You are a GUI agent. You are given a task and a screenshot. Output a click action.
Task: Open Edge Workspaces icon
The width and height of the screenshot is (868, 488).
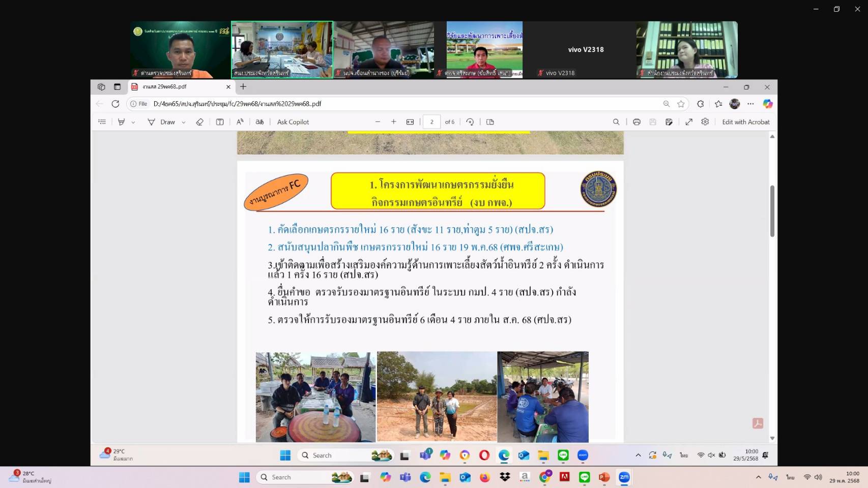101,87
